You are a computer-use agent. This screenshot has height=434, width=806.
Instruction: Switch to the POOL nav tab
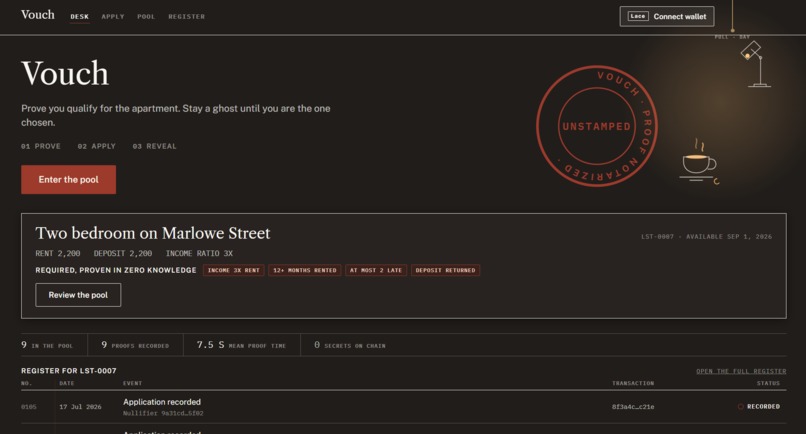146,16
